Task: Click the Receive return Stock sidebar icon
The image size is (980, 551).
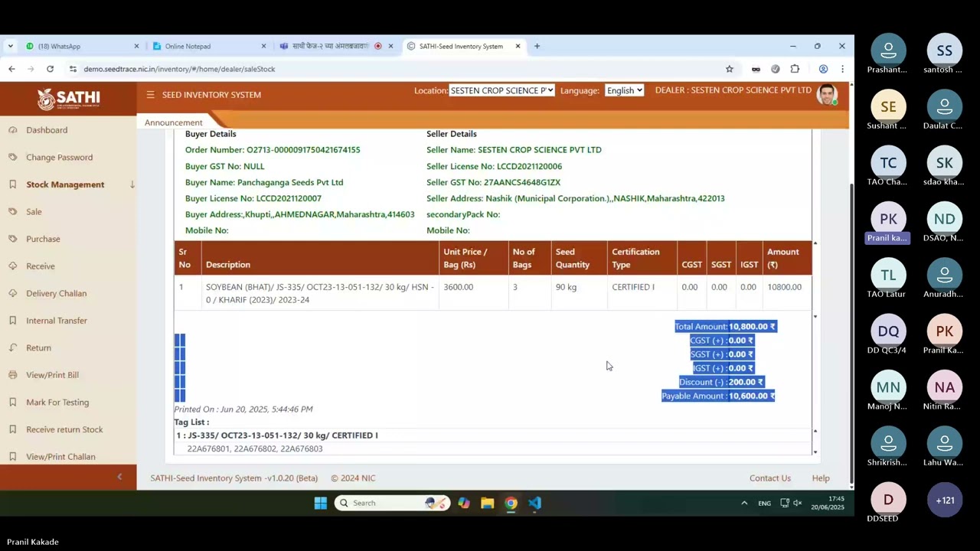Action: click(13, 429)
